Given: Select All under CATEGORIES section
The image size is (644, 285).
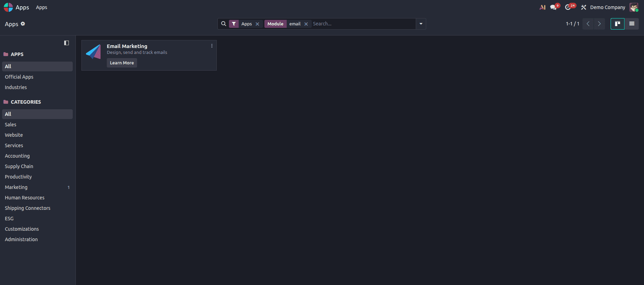Looking at the screenshot, I should point(37,114).
